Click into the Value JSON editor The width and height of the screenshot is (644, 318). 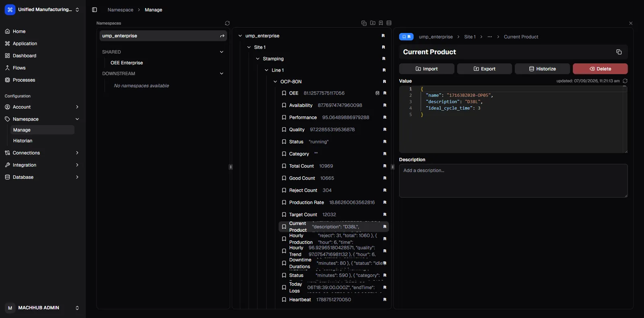[x=513, y=120]
